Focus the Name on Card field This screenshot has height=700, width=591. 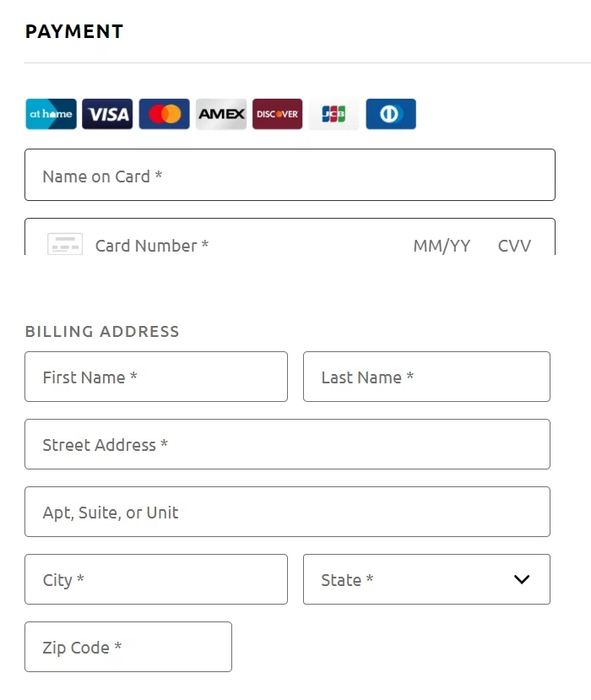(x=290, y=176)
